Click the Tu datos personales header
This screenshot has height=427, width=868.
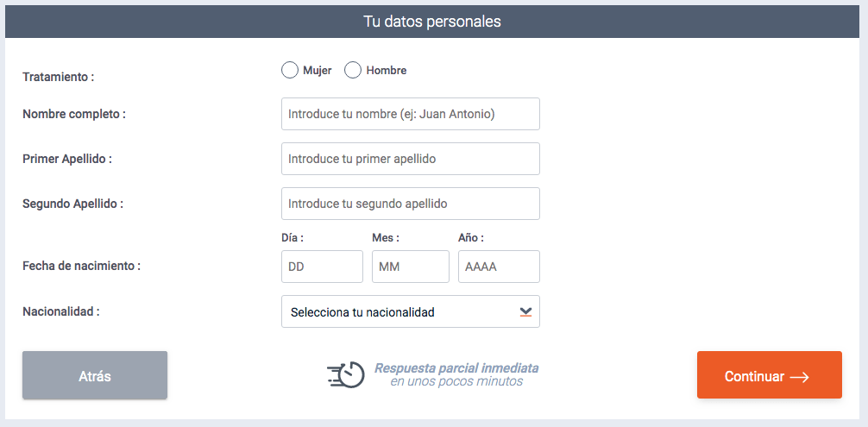click(431, 22)
